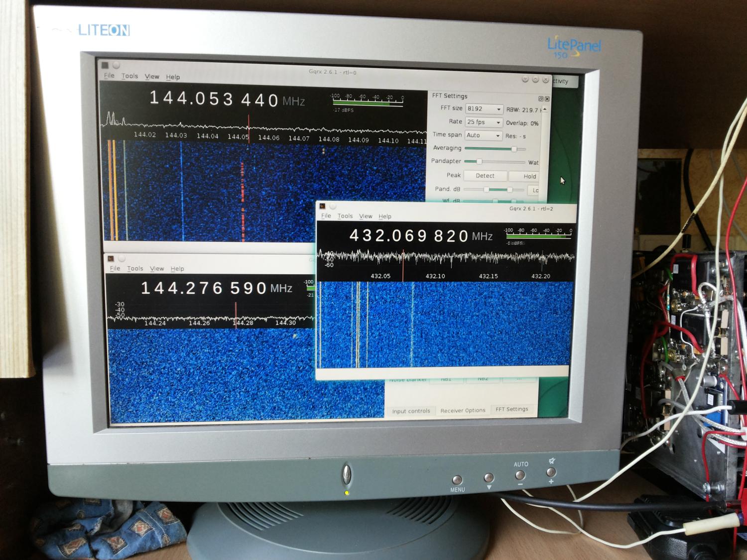Toggle Peak Detect in FFT Settings

[485, 176]
